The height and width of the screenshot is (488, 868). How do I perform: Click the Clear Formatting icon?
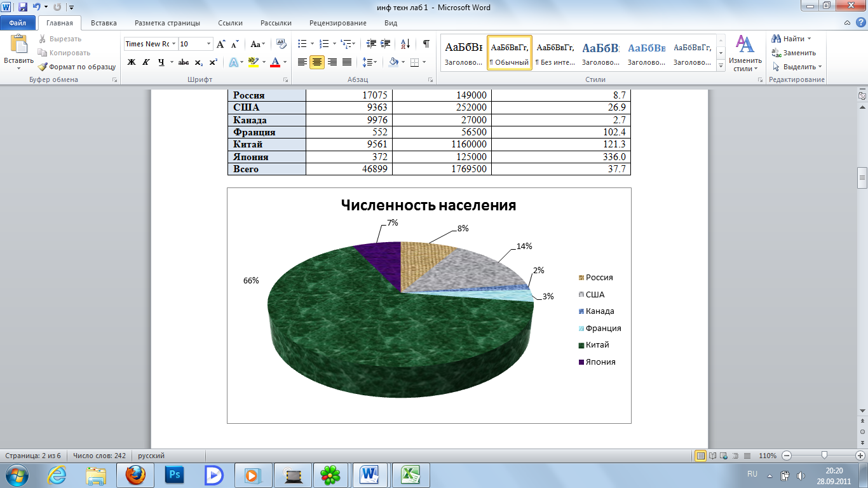281,44
